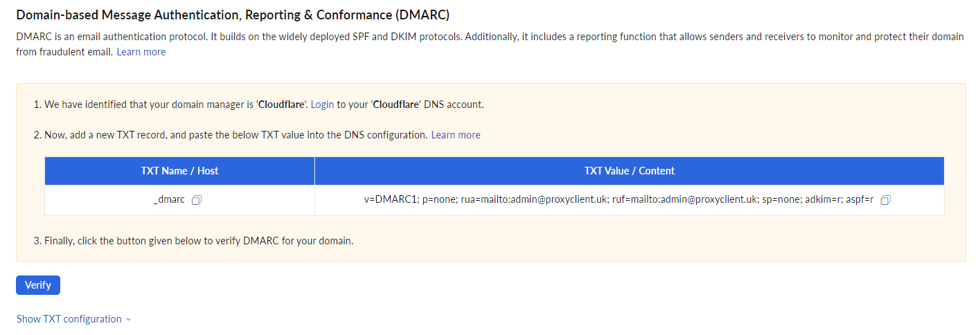Click chevron next to Show TXT configuration

tap(128, 320)
